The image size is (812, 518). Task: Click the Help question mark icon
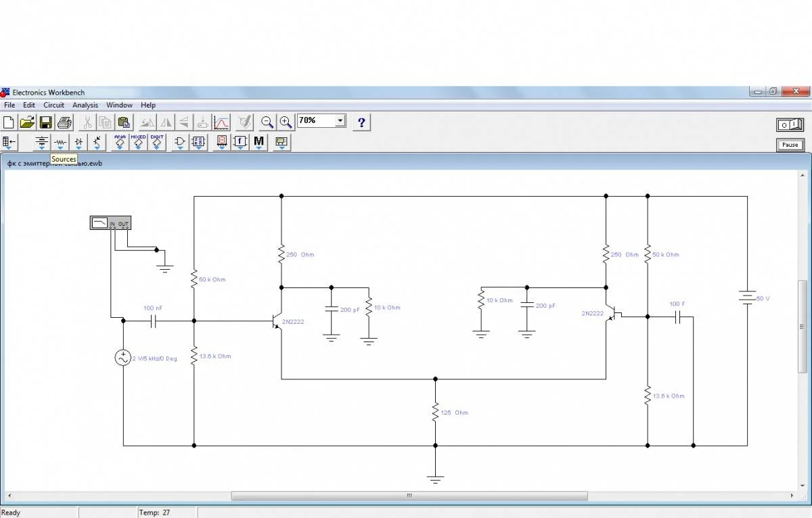[362, 122]
